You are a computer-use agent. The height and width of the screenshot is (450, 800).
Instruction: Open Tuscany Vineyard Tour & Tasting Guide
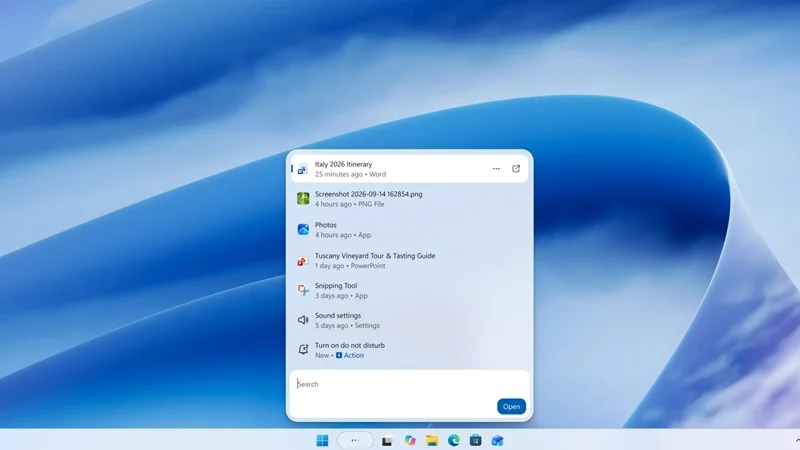(x=375, y=256)
